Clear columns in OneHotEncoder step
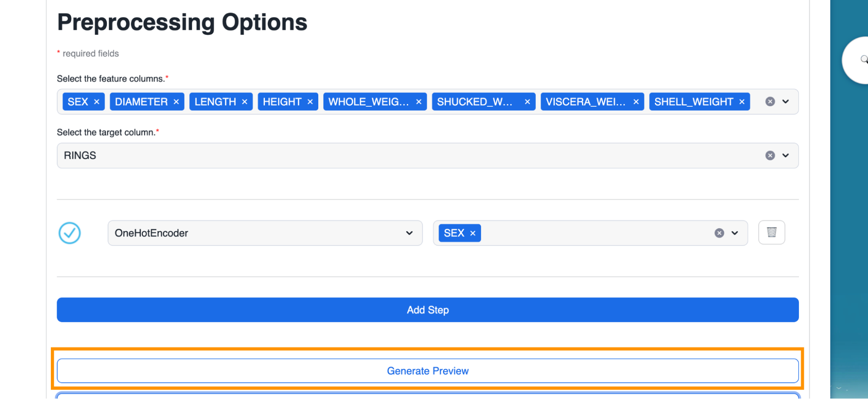Image resolution: width=868 pixels, height=399 pixels. 719,233
